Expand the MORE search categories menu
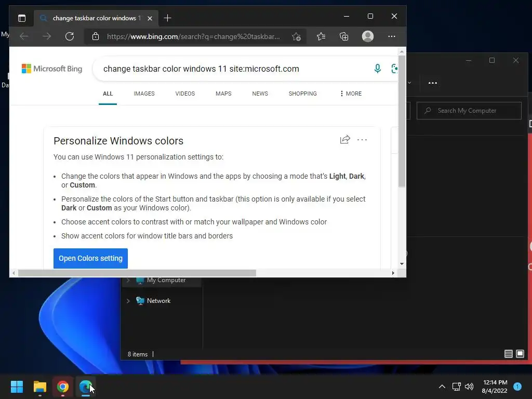This screenshot has height=399, width=532. 351,94
